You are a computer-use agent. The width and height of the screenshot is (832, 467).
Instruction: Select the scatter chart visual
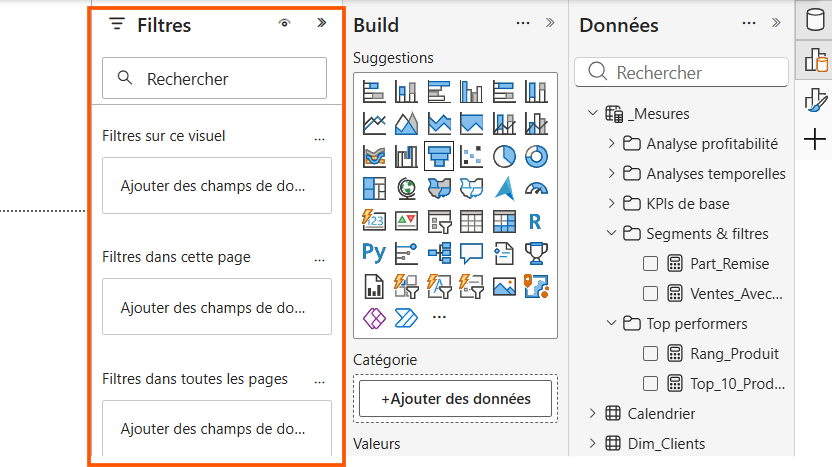(x=471, y=156)
